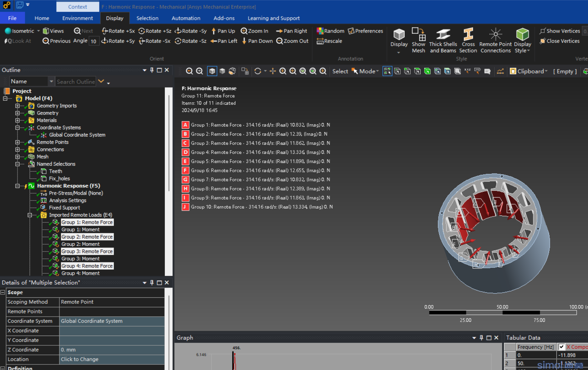Click Rotate -Sy icon

point(178,31)
